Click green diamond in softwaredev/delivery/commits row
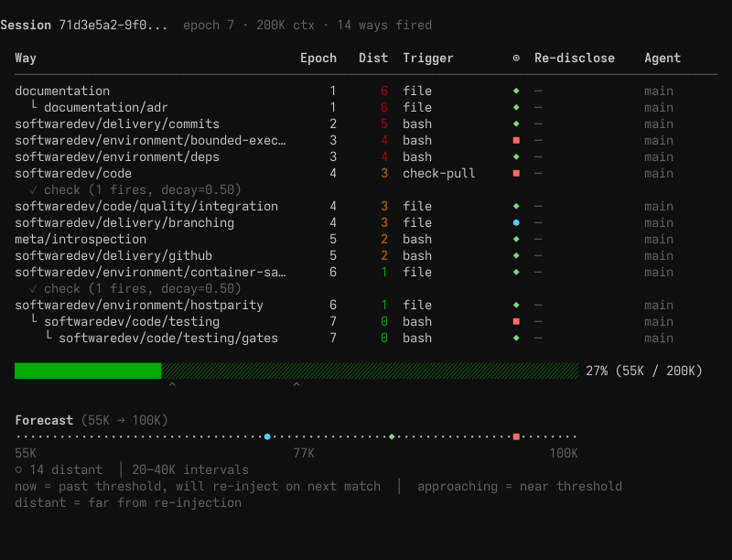The height and width of the screenshot is (560, 732). click(516, 124)
